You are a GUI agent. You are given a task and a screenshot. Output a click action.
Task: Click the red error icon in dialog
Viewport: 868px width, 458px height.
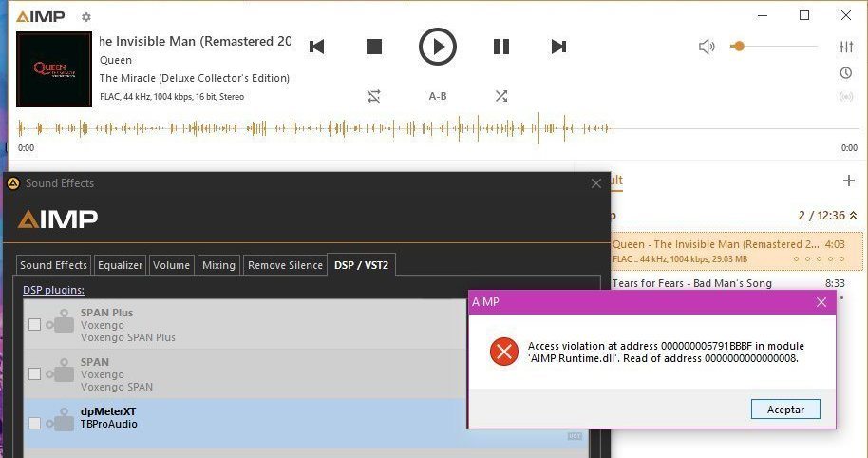click(x=503, y=352)
